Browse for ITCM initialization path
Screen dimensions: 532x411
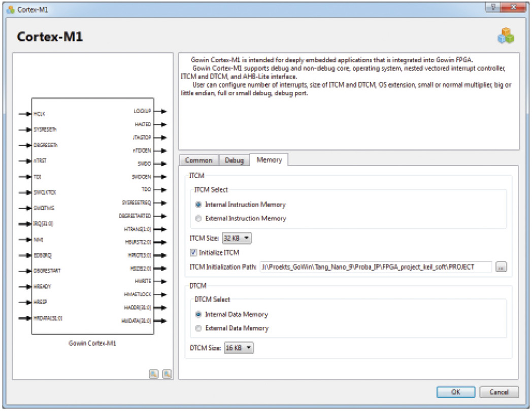tap(502, 267)
